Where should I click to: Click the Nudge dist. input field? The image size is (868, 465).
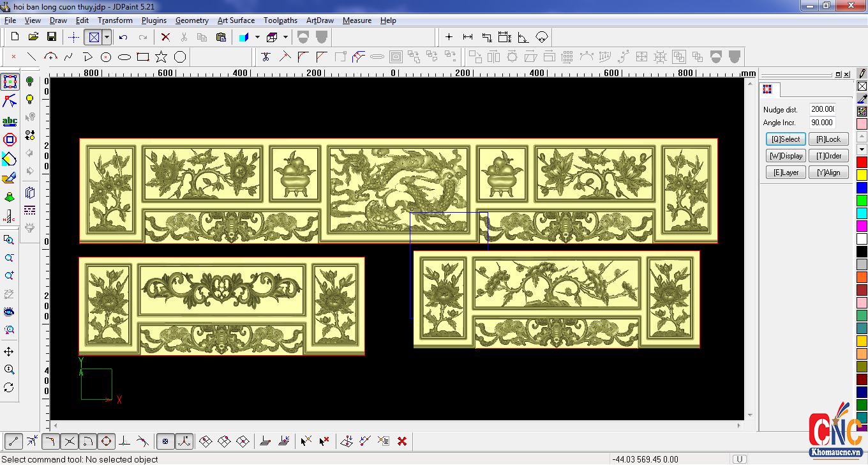pos(822,109)
